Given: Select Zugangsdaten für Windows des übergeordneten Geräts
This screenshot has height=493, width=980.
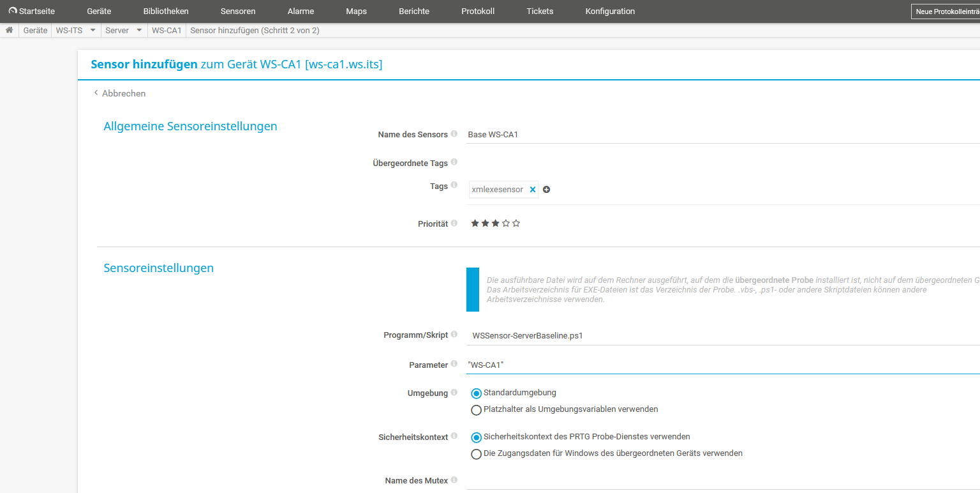Looking at the screenshot, I should click(x=476, y=454).
